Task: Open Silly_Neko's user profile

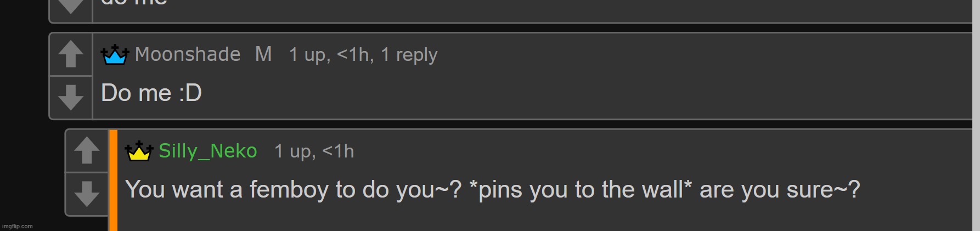Action: point(207,151)
